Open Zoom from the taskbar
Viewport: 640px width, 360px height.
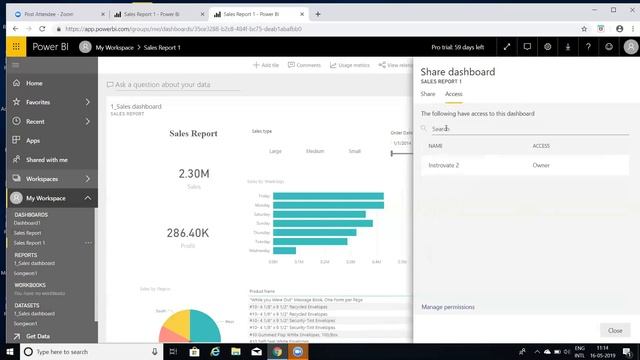pos(298,351)
